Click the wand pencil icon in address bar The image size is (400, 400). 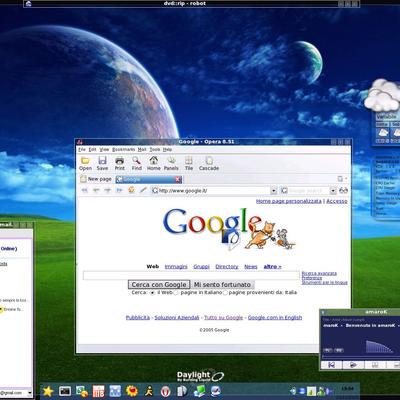(143, 190)
